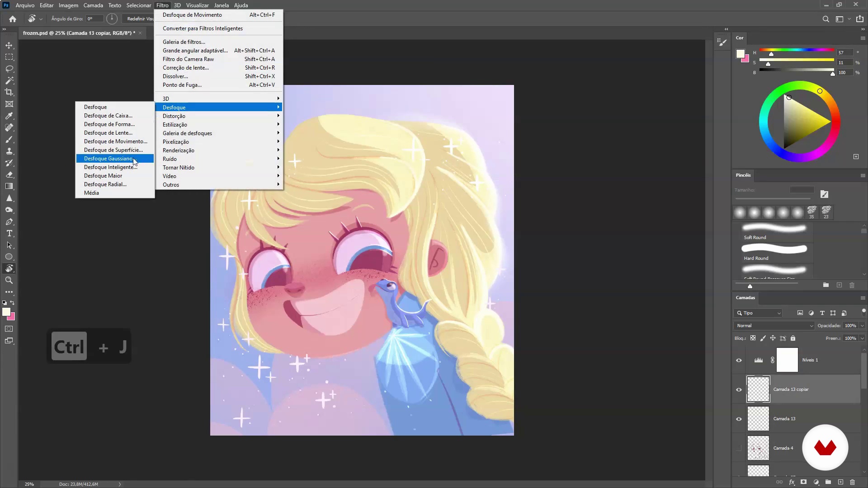The height and width of the screenshot is (488, 868).
Task: Delete layer trash icon in Camadas
Action: point(853,482)
